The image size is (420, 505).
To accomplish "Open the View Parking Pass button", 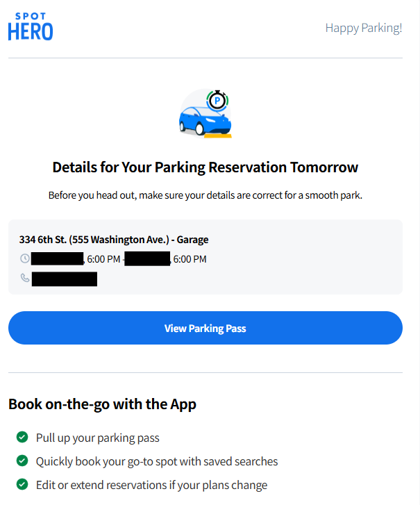I will (x=205, y=328).
